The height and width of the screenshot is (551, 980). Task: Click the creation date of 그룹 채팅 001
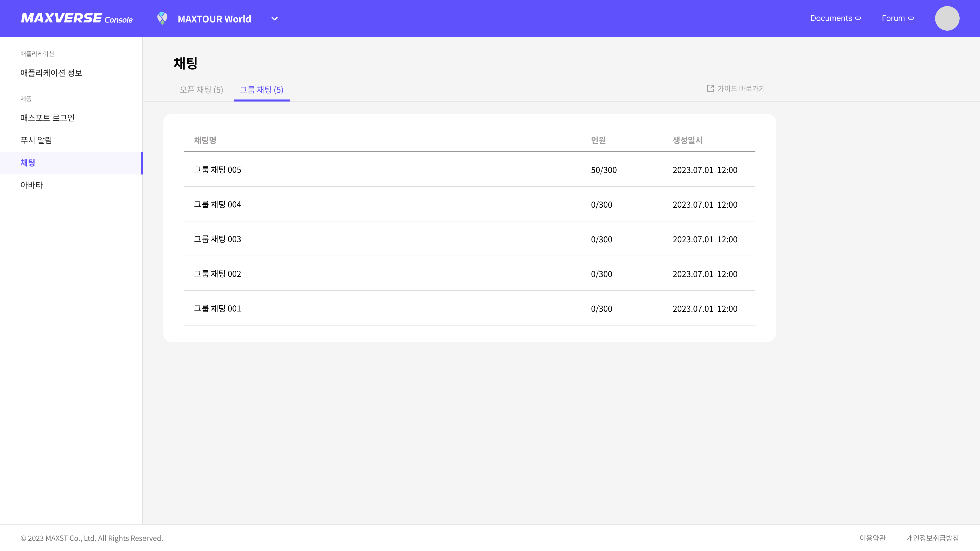pos(705,308)
